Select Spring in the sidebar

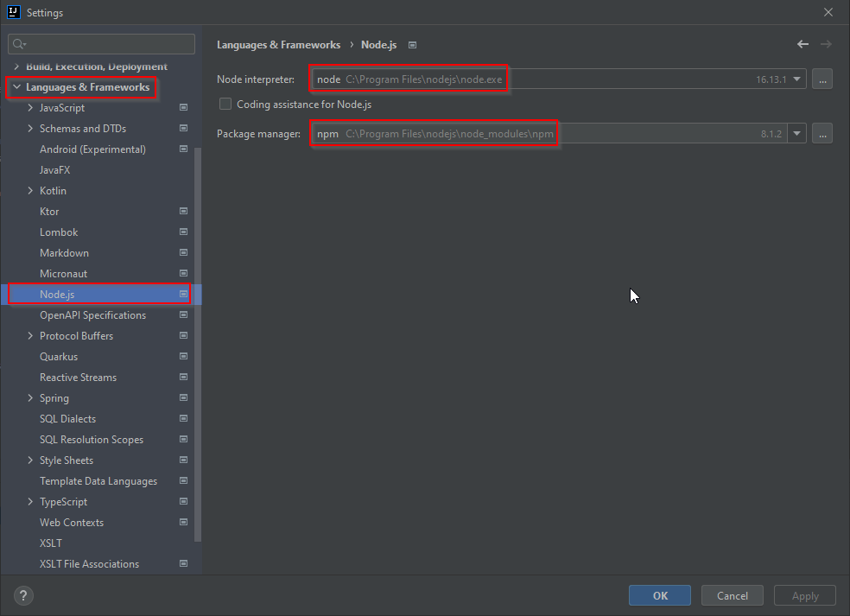click(54, 397)
